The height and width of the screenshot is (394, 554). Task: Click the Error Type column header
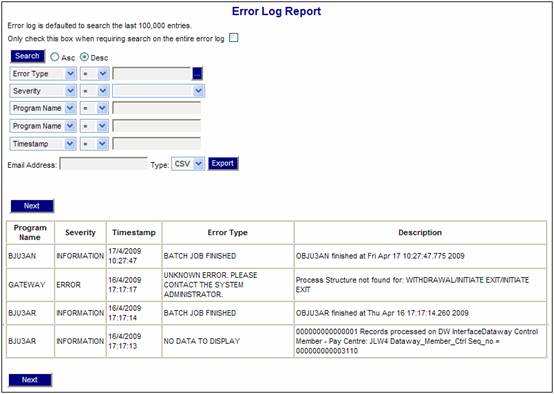pos(228,233)
